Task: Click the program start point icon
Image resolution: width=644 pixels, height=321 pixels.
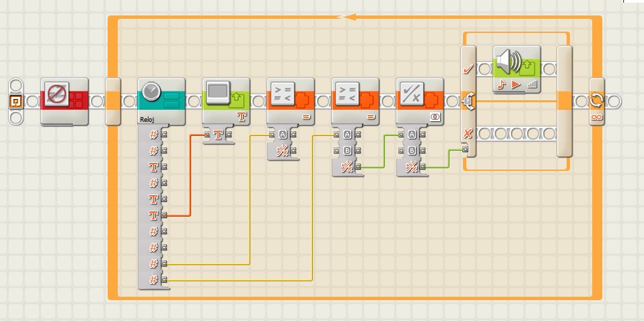Action: [16, 102]
